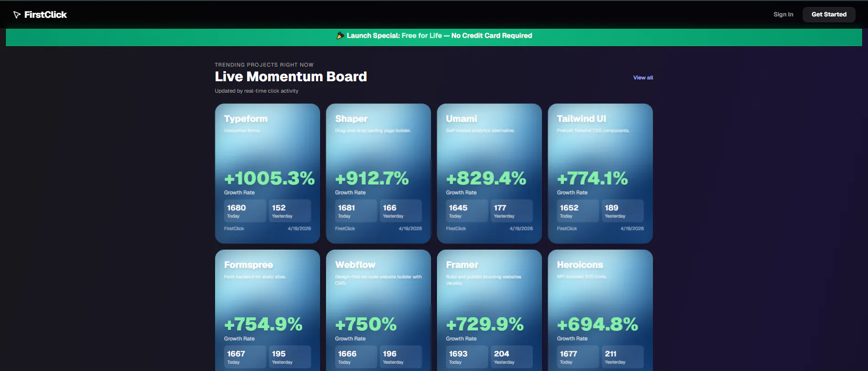Image resolution: width=868 pixels, height=371 pixels.
Task: Click the '+829.4%' growth rate value
Action: coord(486,178)
